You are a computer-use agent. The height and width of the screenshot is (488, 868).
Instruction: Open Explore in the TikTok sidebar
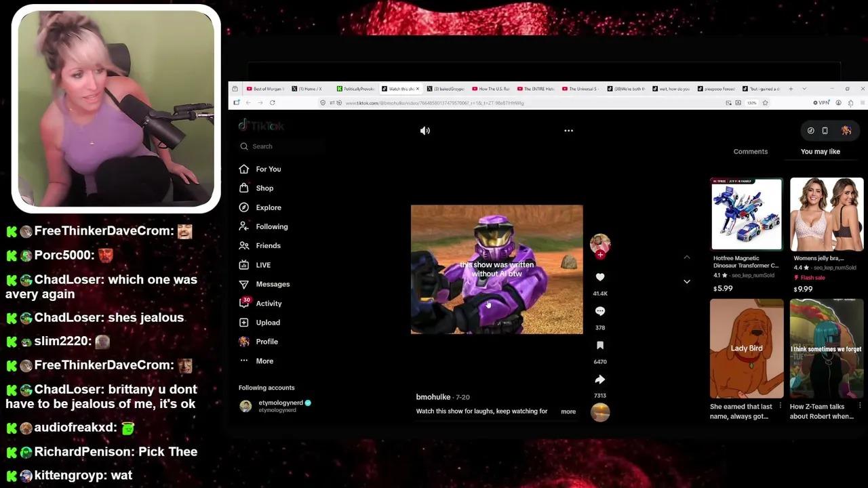(x=260, y=207)
